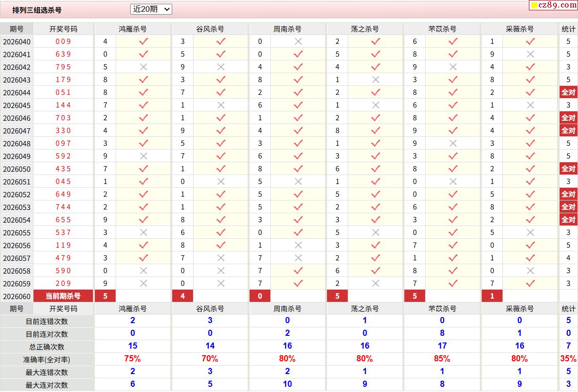Click the top 统计 column header
This screenshot has height=392, width=578.
pyautogui.click(x=568, y=29)
